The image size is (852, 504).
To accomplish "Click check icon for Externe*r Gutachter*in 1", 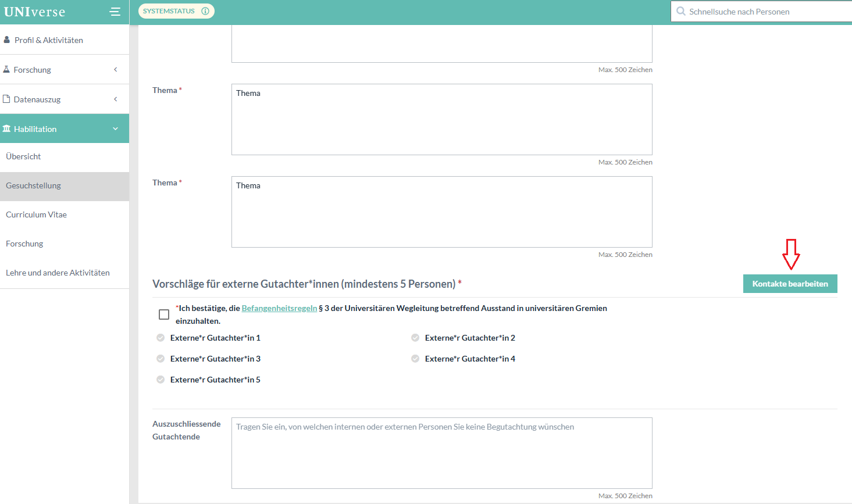I will 161,338.
